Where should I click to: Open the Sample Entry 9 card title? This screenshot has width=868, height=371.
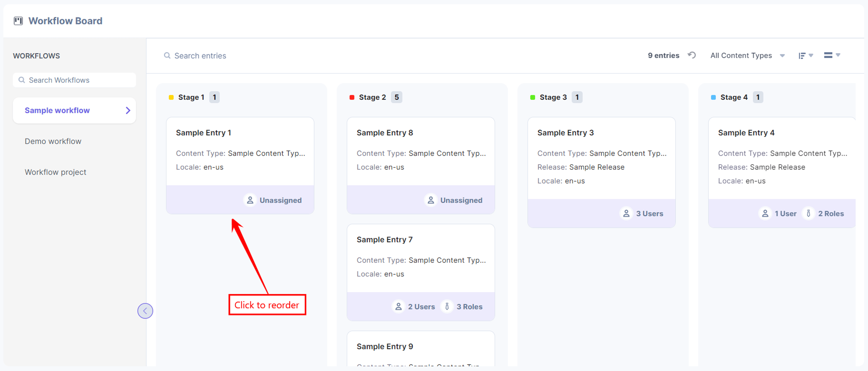[x=384, y=346]
